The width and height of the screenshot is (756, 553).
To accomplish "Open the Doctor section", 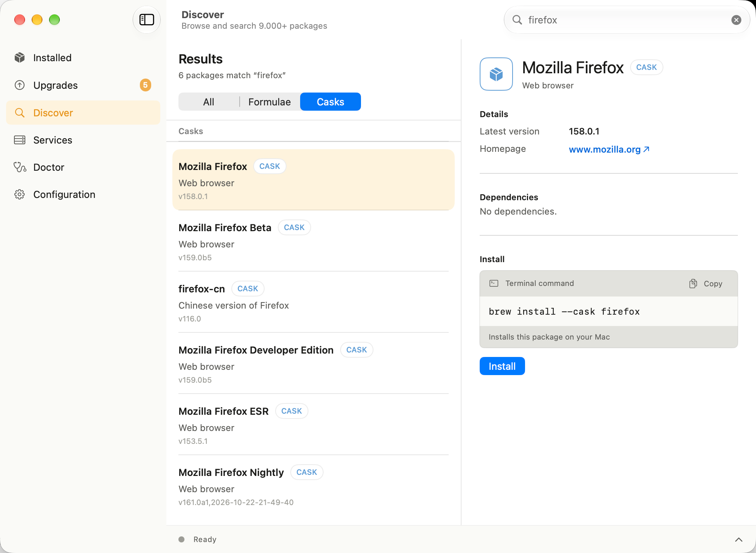I will point(83,167).
